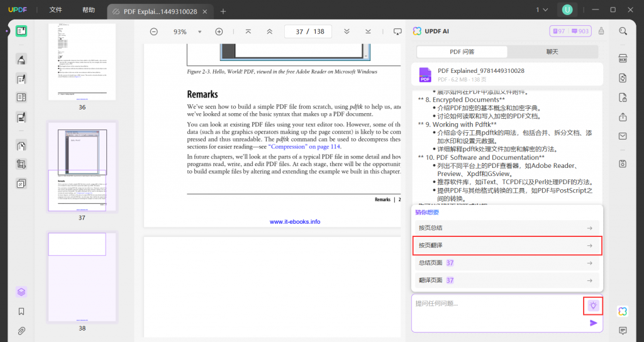Viewport: 644px width, 342px height.
Task: Open the Form preparation tool
Action: tap(21, 97)
